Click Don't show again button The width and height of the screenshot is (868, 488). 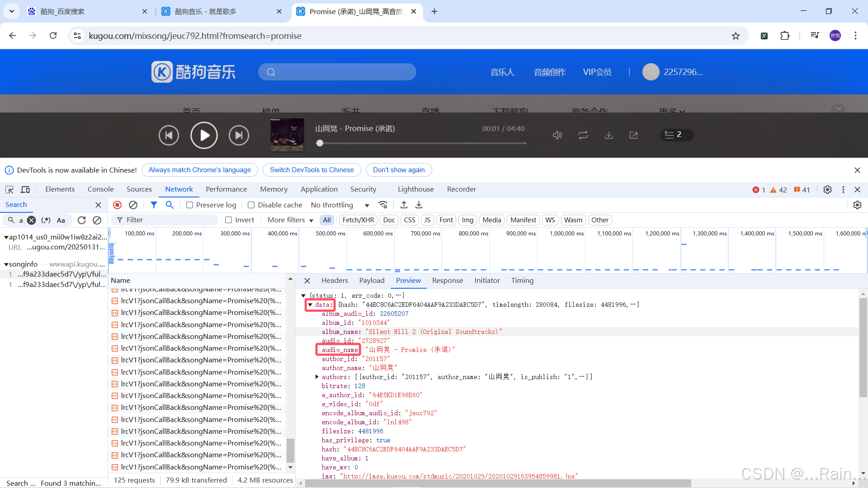click(398, 170)
